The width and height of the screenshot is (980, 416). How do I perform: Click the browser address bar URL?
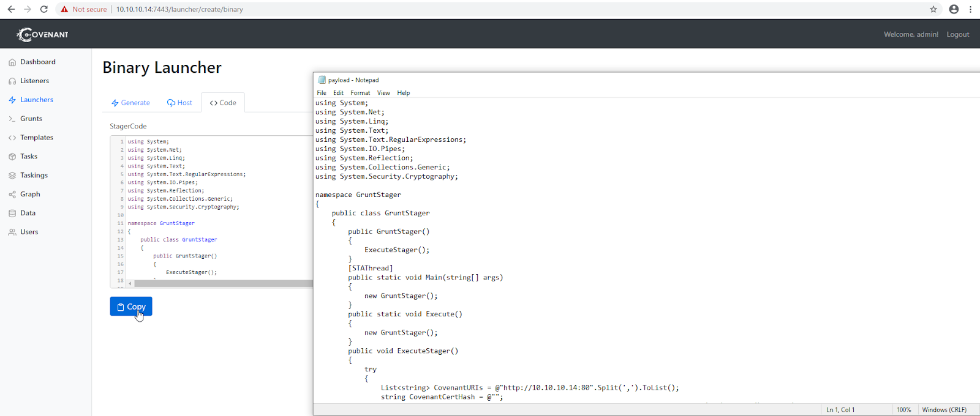pyautogui.click(x=179, y=9)
